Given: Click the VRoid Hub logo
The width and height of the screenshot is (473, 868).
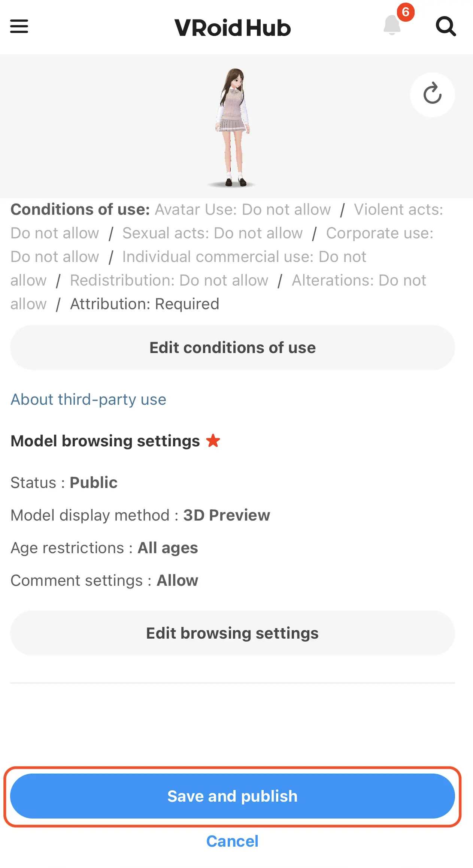Looking at the screenshot, I should tap(232, 27).
